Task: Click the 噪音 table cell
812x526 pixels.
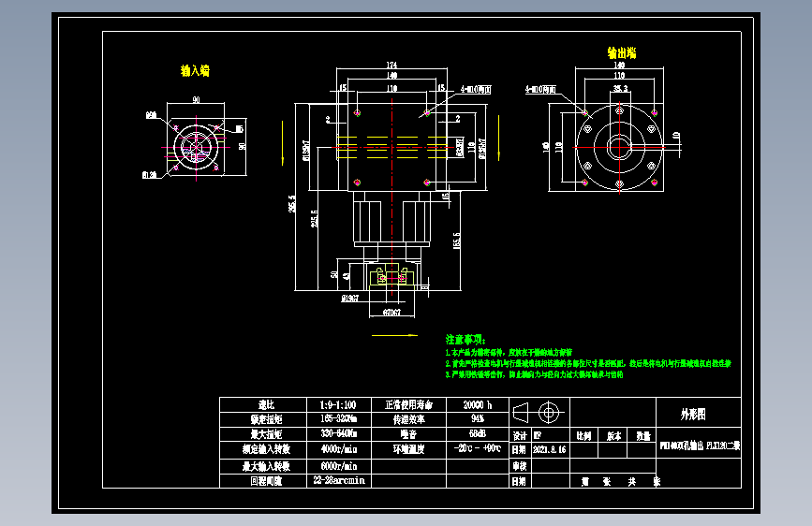Action: 408,434
